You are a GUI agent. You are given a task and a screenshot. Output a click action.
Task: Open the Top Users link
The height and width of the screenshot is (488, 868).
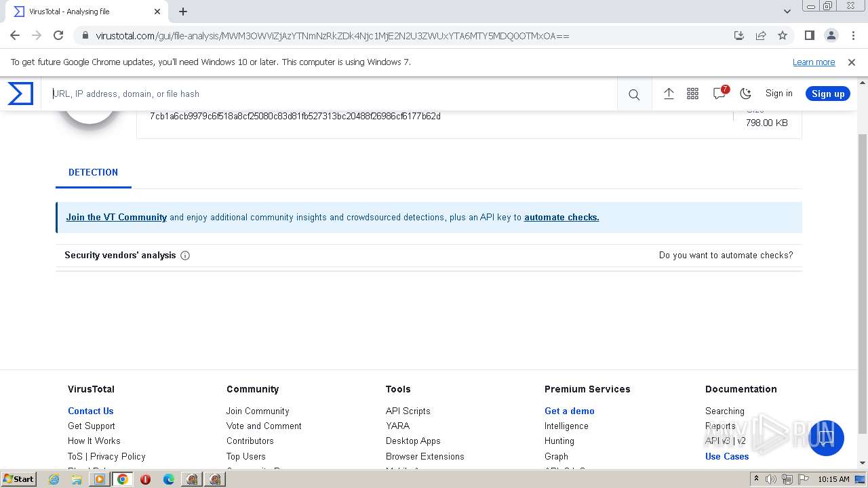246,456
